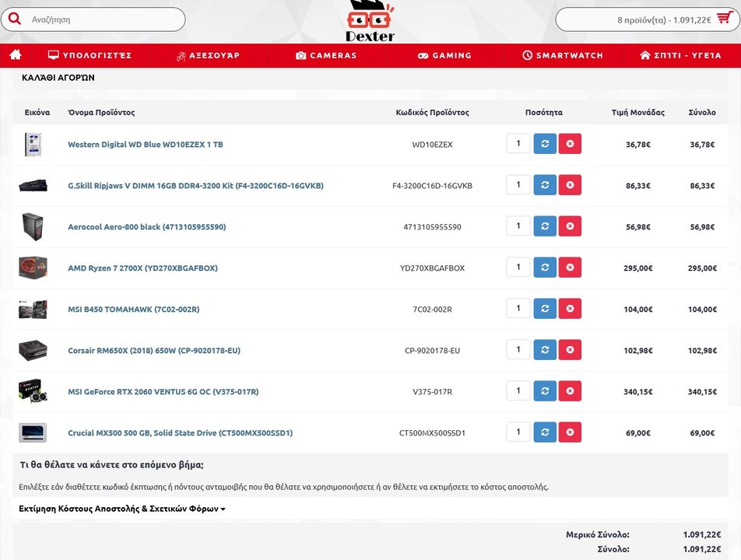Click quantity field for Crucial MX500 row
Screen dimensions: 741x560
point(518,432)
